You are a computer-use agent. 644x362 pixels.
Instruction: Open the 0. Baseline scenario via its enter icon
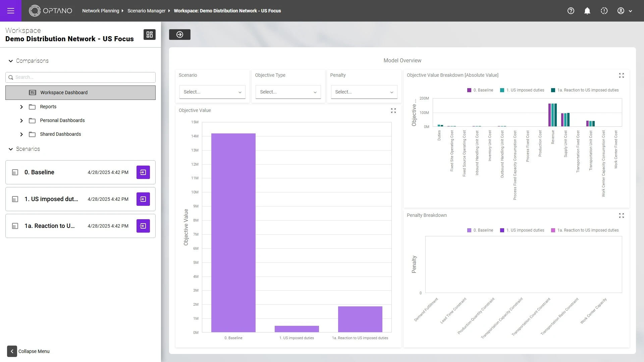[x=143, y=172]
